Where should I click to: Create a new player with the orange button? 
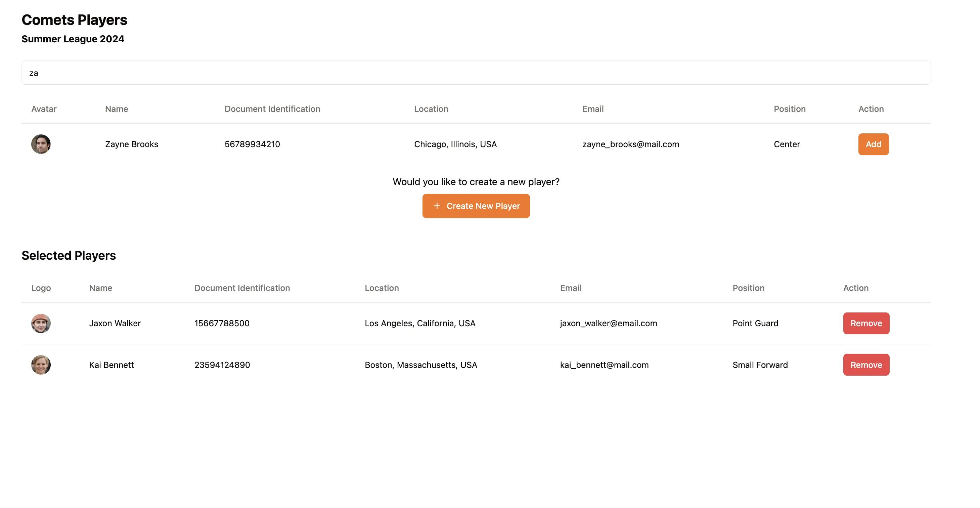(476, 206)
